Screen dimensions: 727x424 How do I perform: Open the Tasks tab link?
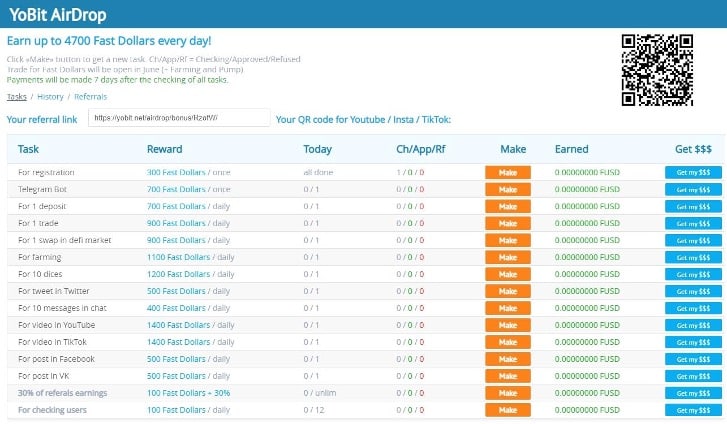tap(17, 96)
